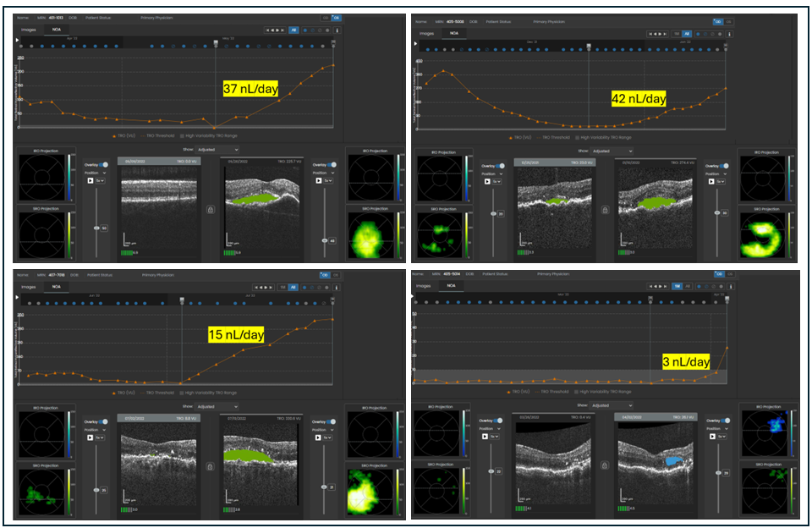This screenshot has height=528, width=812.
Task: Toggle Overlay switch beside the 01/10/2022 scan
Action: (724, 166)
